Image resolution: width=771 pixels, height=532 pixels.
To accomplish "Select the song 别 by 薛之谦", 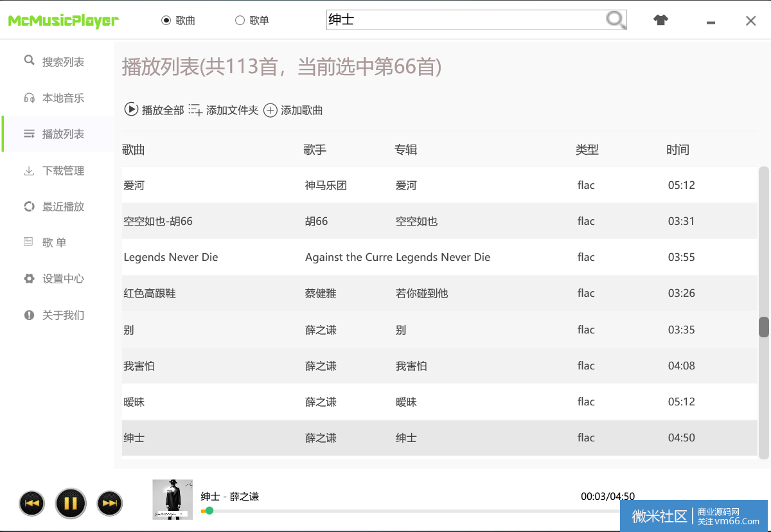I will 439,330.
